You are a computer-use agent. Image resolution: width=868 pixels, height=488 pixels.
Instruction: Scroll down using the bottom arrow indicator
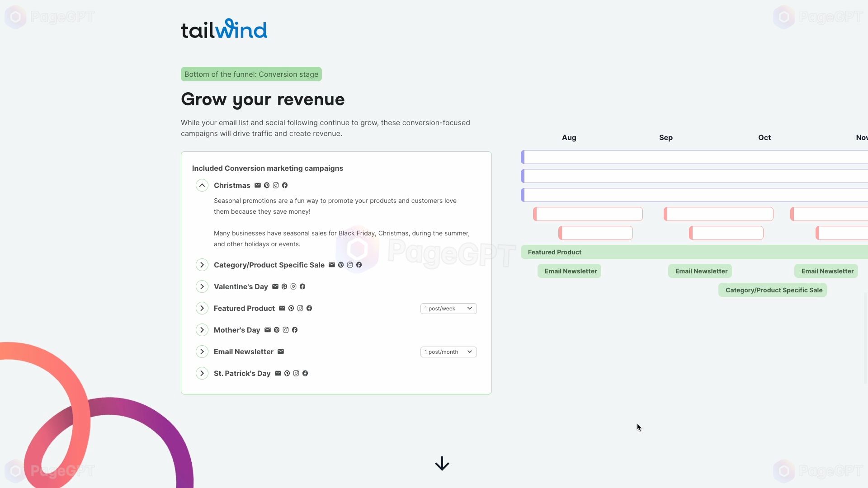442,464
